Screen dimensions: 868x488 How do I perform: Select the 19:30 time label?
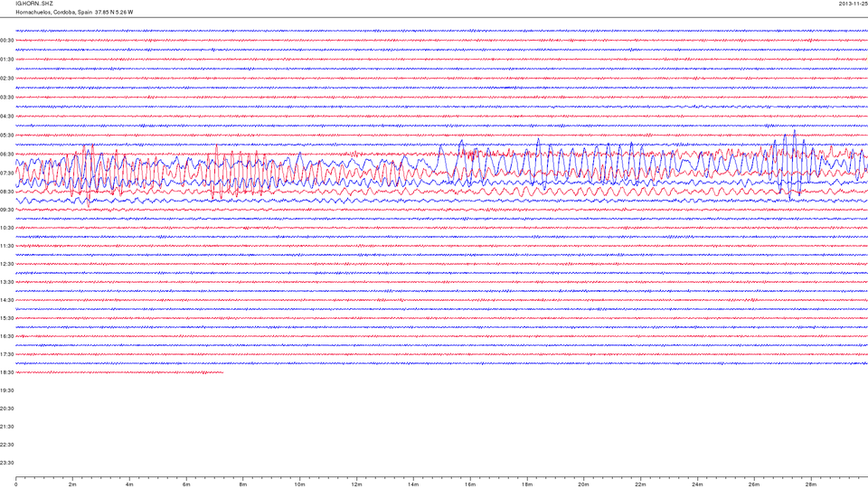pos(7,390)
